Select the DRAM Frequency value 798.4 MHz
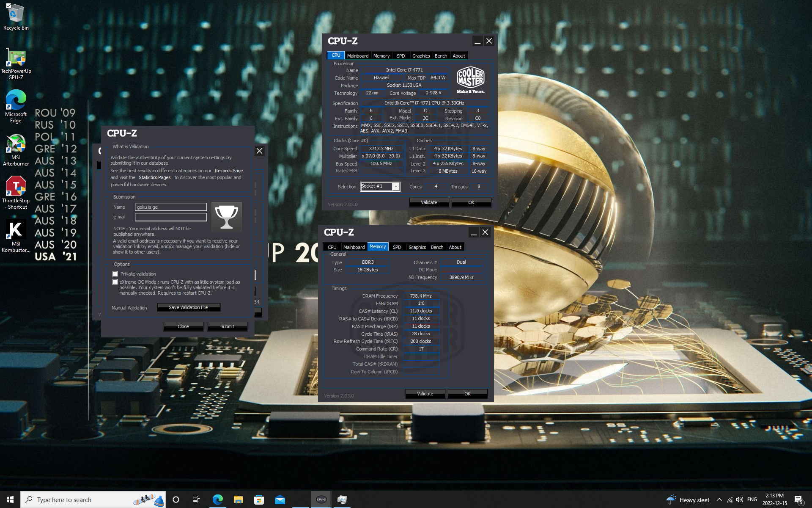Screen dimensions: 812x508 tap(421, 296)
